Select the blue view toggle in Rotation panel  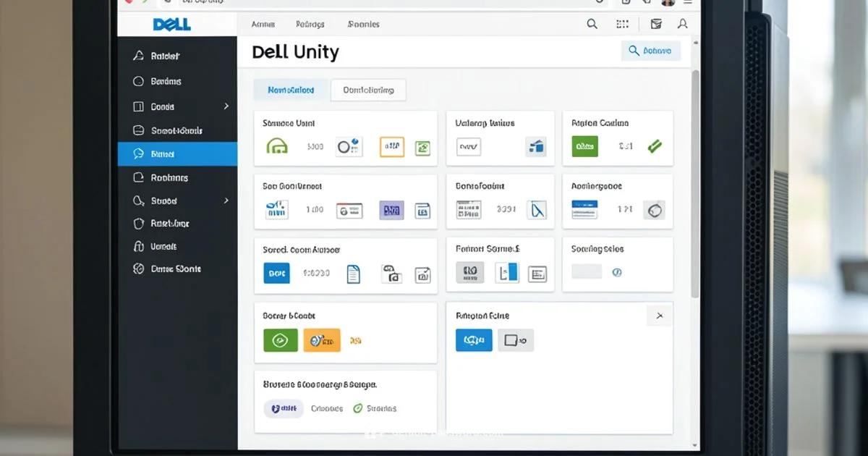pos(474,339)
